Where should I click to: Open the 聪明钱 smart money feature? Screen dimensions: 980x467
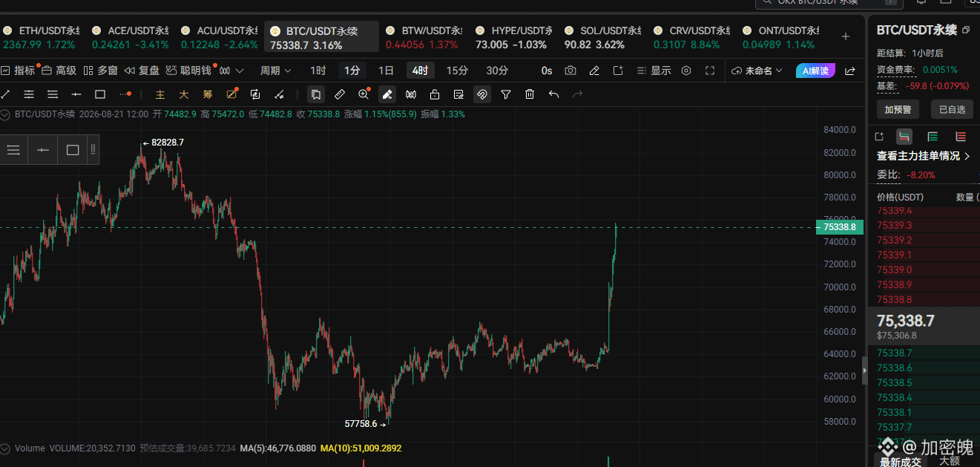pos(189,71)
